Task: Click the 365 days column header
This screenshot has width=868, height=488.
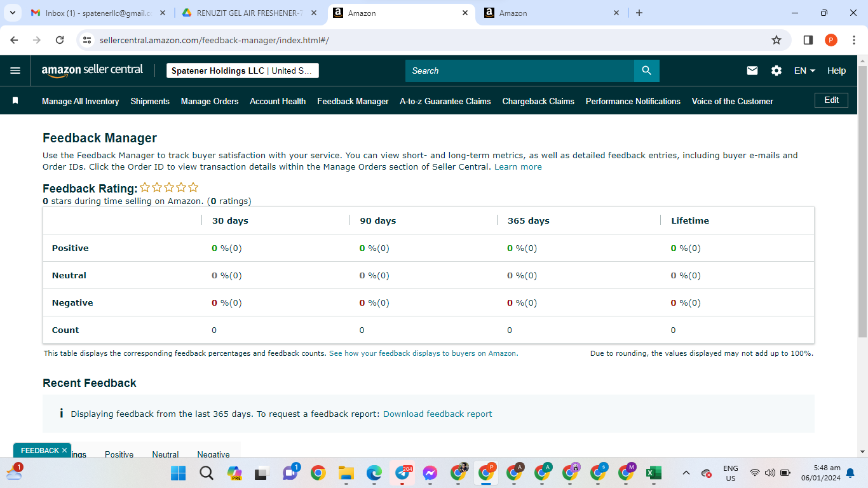Action: (529, 220)
